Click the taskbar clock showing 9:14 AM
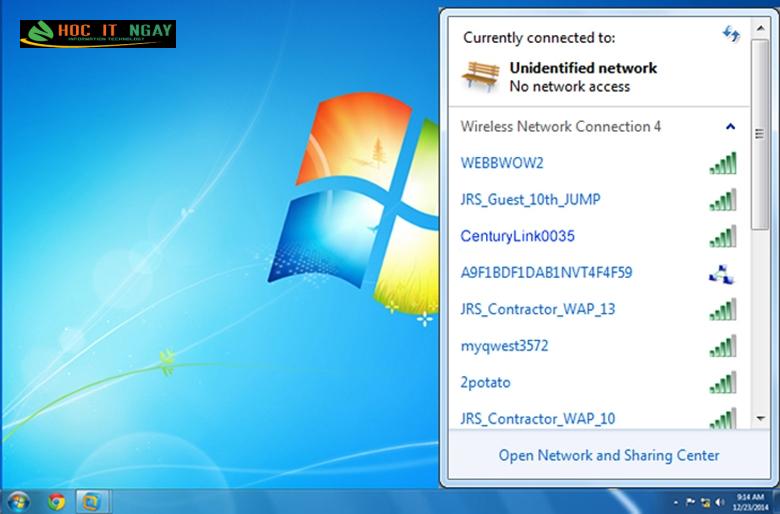 click(751, 502)
